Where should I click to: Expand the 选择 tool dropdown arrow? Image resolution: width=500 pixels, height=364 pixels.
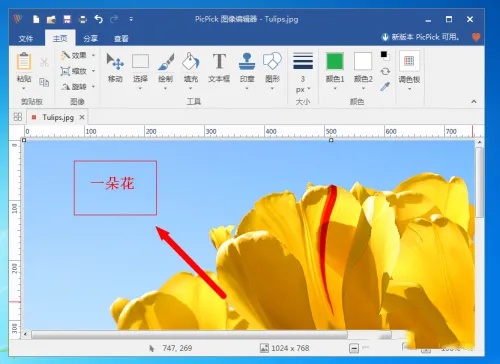tap(140, 88)
